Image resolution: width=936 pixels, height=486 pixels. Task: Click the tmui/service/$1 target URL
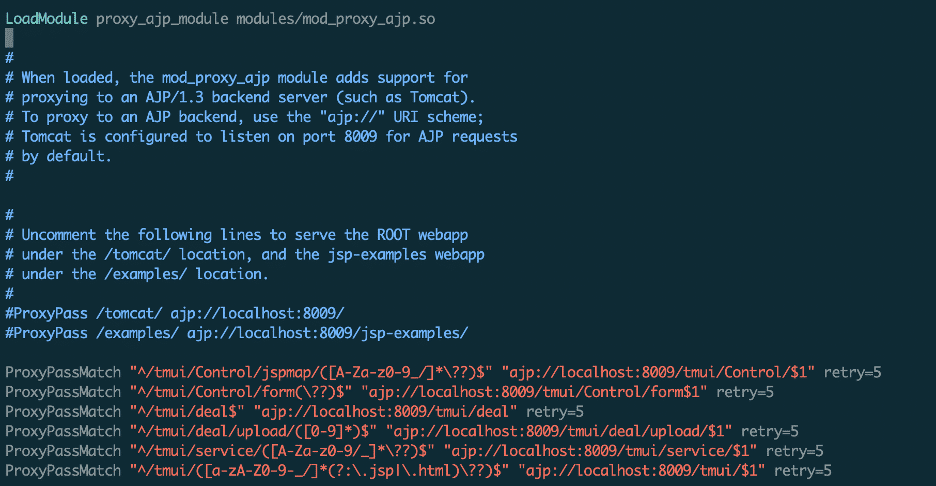(x=600, y=451)
